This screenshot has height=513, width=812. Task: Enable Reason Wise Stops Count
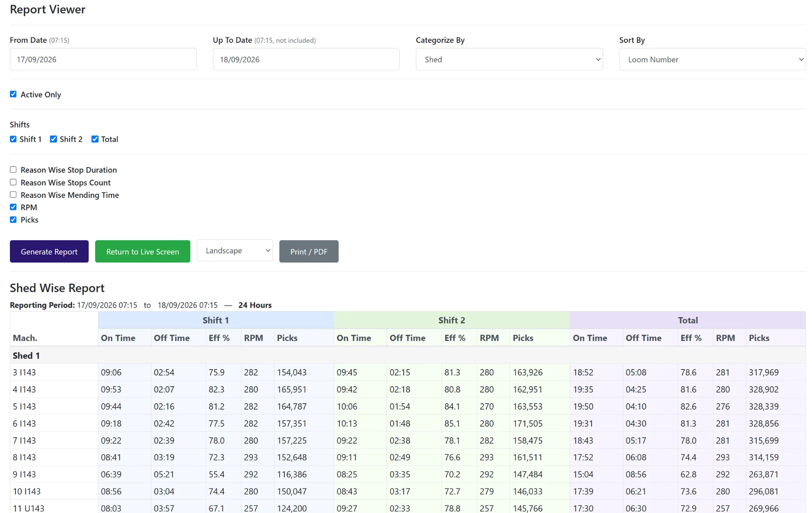click(13, 182)
